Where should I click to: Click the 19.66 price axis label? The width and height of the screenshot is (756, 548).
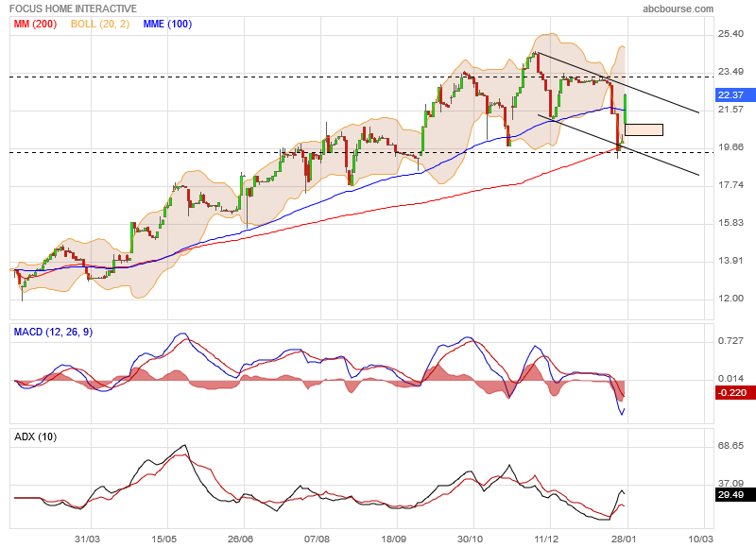coord(730,147)
